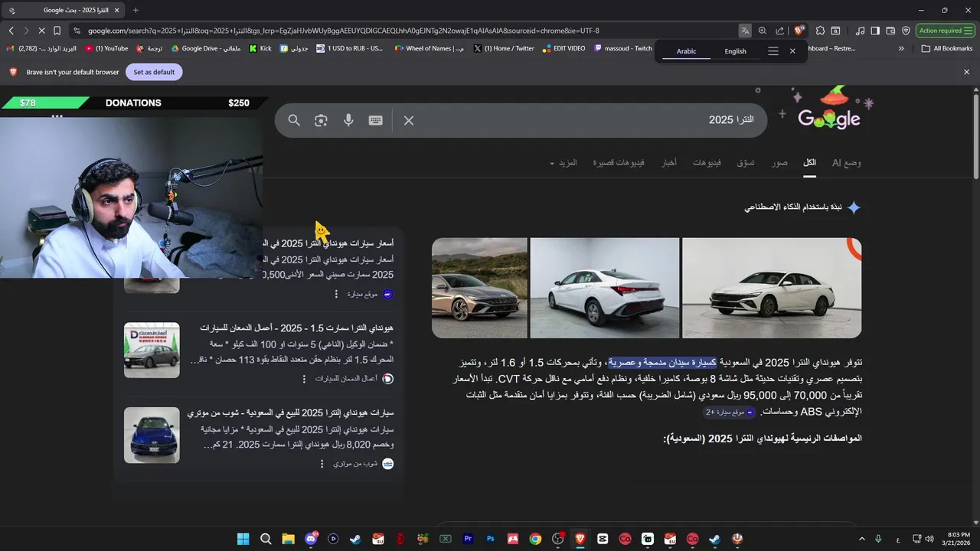Clear the search box text

point(409,120)
